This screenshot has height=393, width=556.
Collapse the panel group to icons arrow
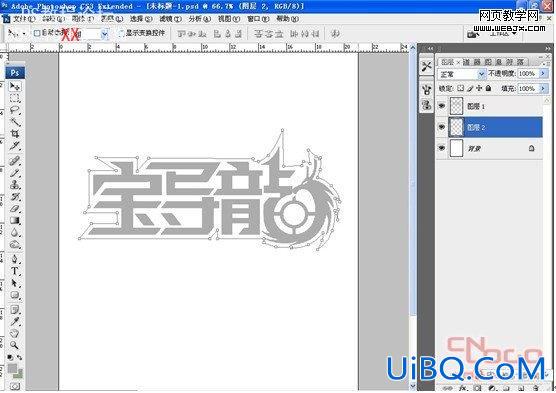tap(547, 49)
